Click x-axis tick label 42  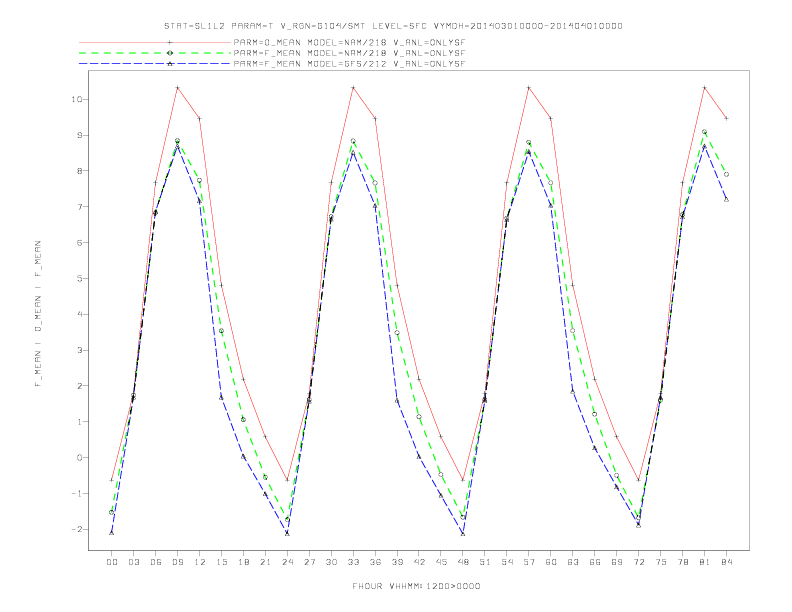click(x=419, y=562)
